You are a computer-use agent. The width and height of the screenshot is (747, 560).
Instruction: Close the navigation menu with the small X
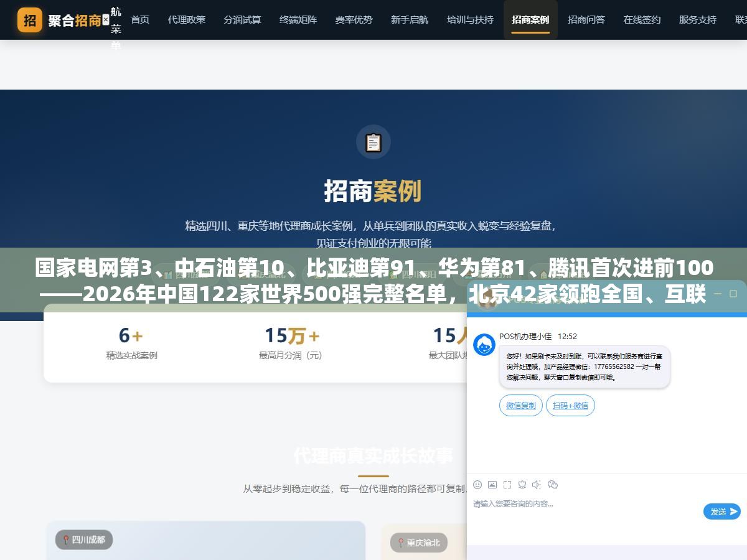105,20
